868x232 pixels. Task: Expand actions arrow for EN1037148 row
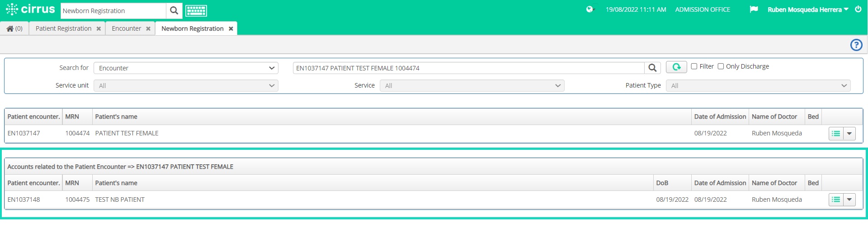(x=849, y=200)
